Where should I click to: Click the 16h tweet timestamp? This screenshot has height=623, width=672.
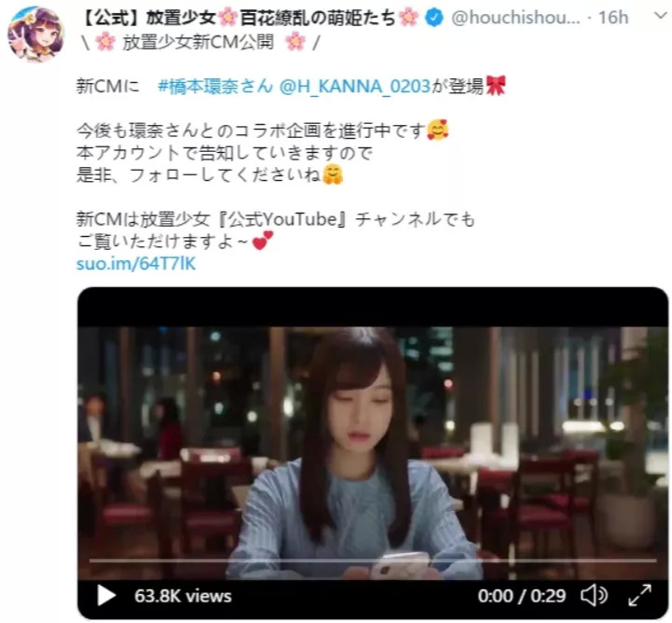click(x=613, y=18)
